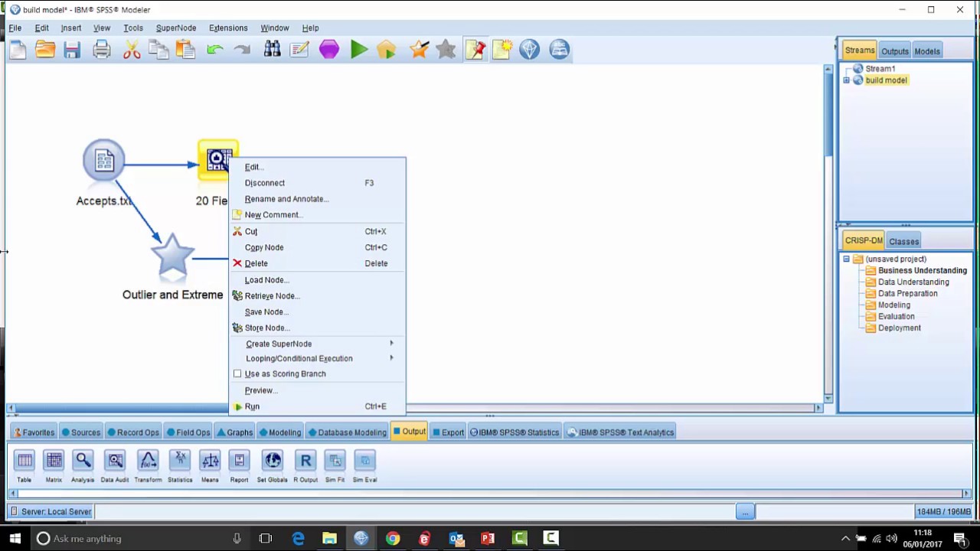Choose Copy Node from the context menu
This screenshot has height=551, width=980.
pos(318,247)
